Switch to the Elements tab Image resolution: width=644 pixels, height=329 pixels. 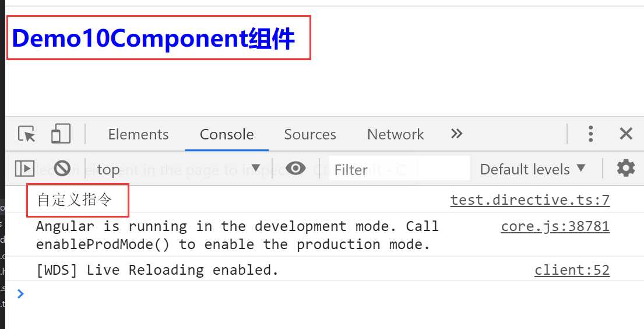tap(138, 134)
